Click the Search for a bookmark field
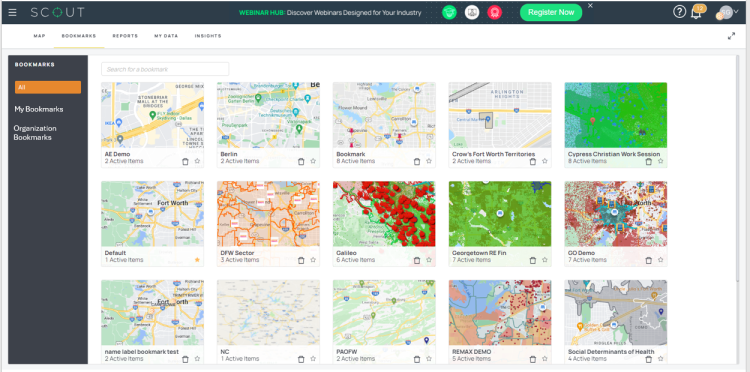This screenshot has height=372, width=750. [165, 69]
